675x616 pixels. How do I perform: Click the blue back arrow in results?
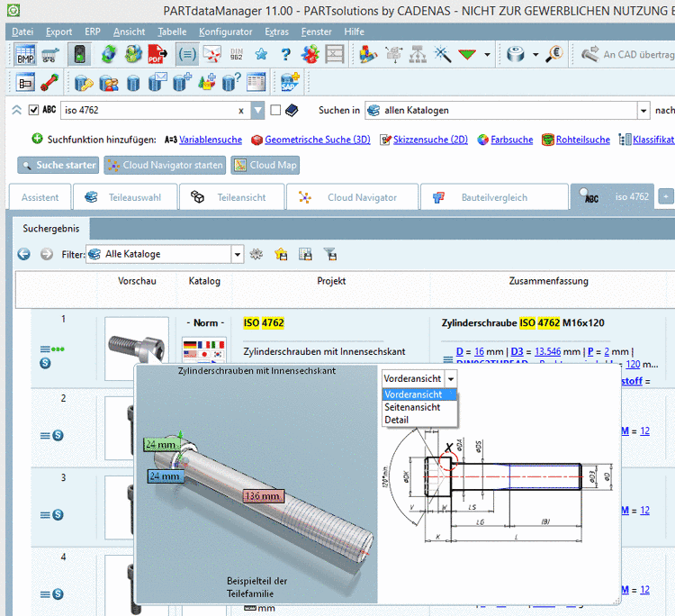(x=24, y=255)
